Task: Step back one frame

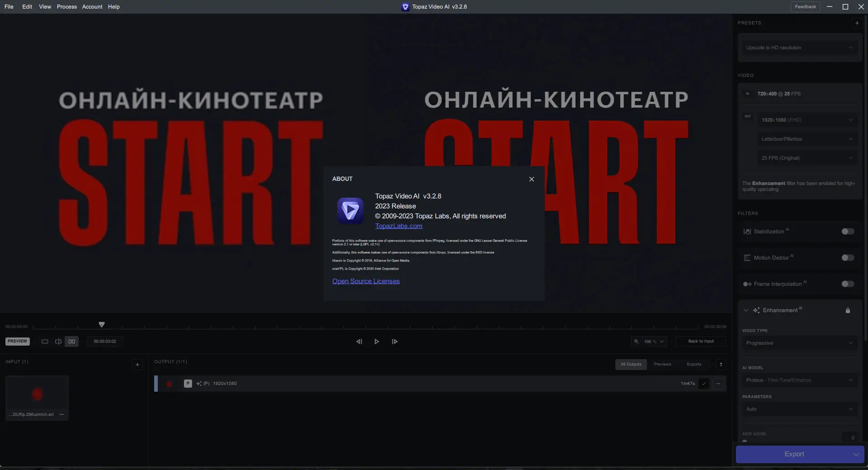Action: point(359,342)
